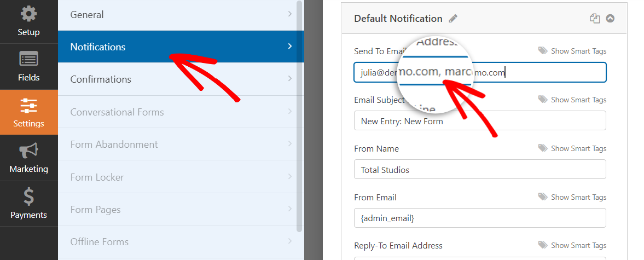This screenshot has height=260, width=644.
Task: Select the Notifications settings section
Action: point(181,47)
